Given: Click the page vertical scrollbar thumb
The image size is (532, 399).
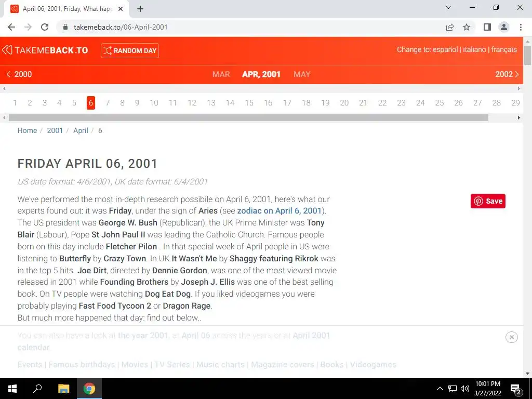Looking at the screenshot, I should point(527,55).
